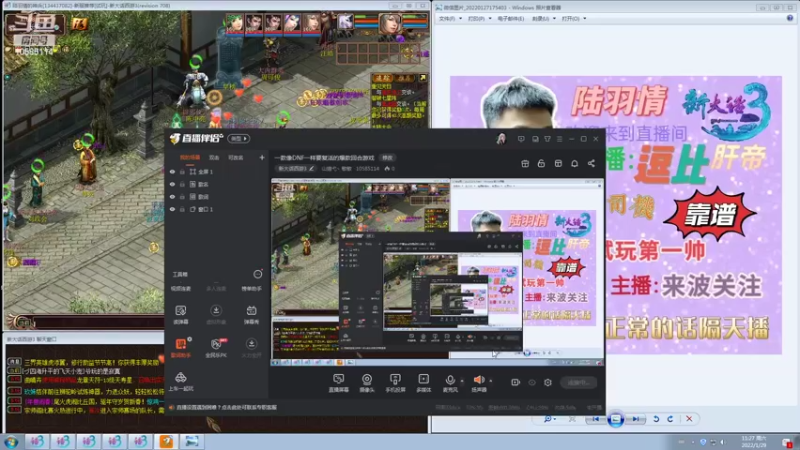
Task: Open the 电子邮件(E) menu item in photo viewer
Action: coord(511,18)
